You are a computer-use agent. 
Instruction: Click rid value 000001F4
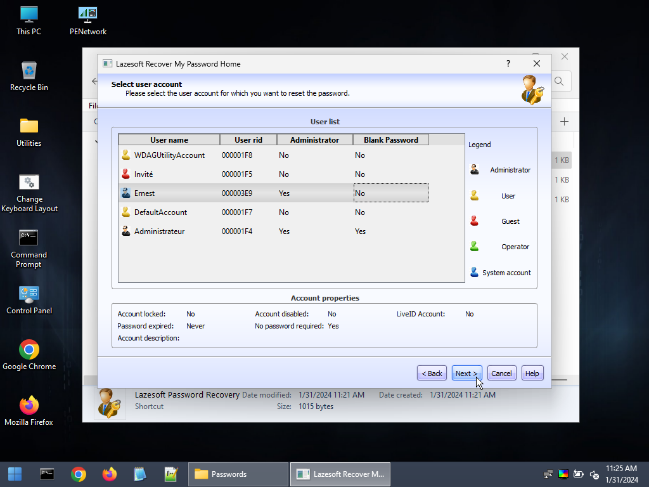pyautogui.click(x=237, y=231)
